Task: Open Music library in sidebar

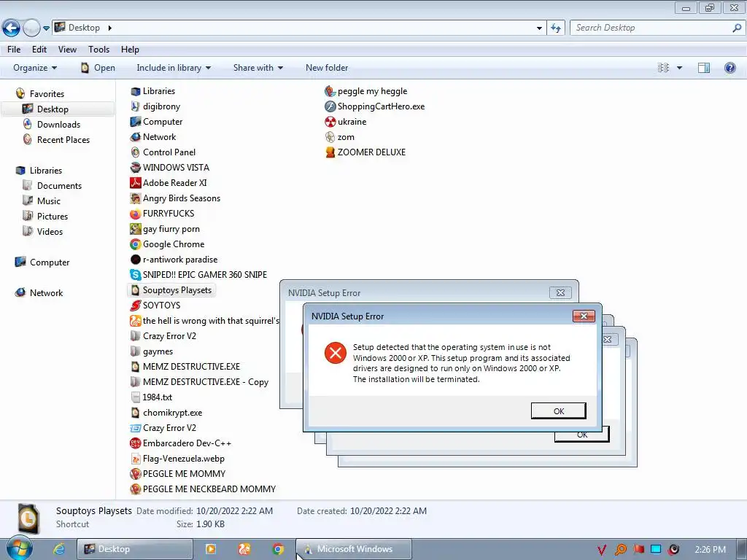Action: point(49,201)
